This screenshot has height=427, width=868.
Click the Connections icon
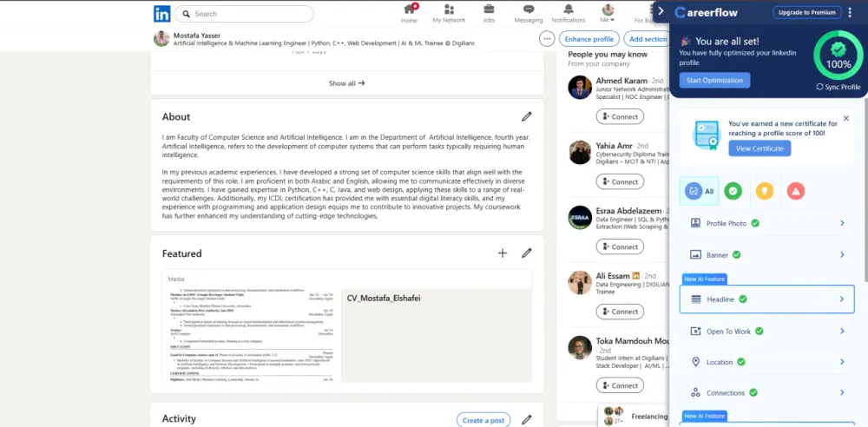(696, 392)
